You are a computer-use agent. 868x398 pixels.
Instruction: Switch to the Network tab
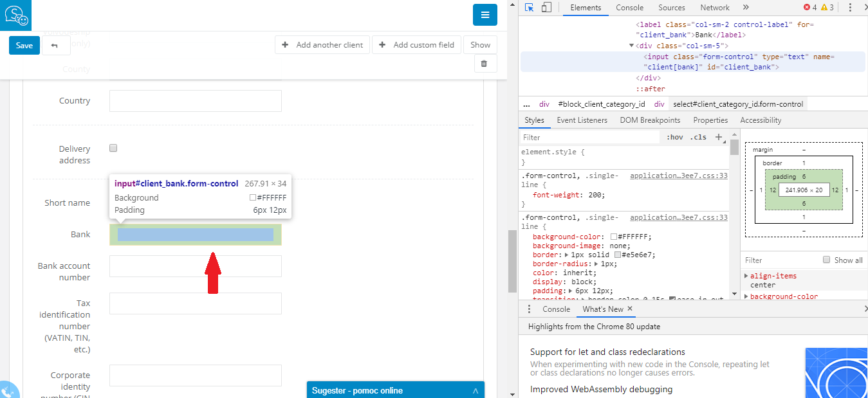[x=715, y=8]
